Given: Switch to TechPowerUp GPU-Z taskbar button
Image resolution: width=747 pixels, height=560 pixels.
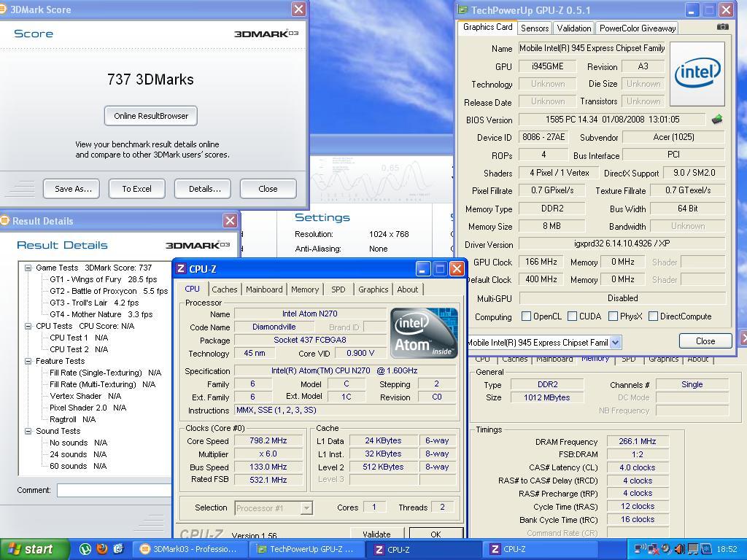Looking at the screenshot, I should coord(306,549).
